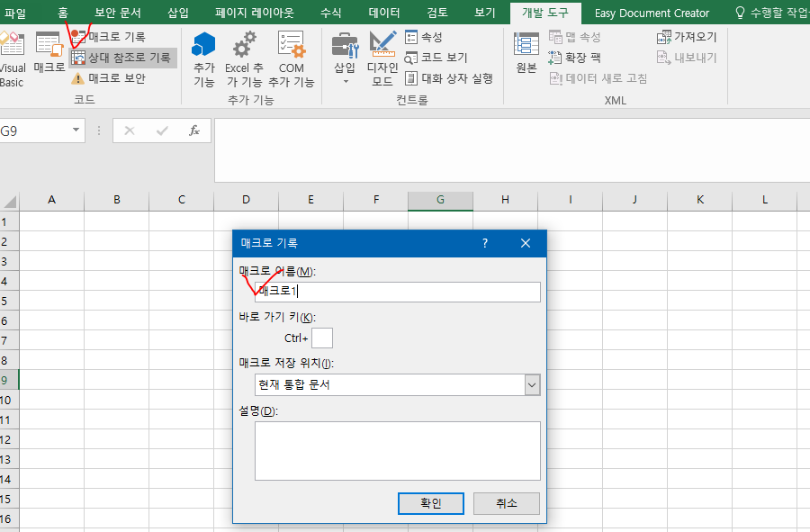810x532 pixels.
Task: Expand the Name Box dropdown showing G9
Action: point(74,131)
